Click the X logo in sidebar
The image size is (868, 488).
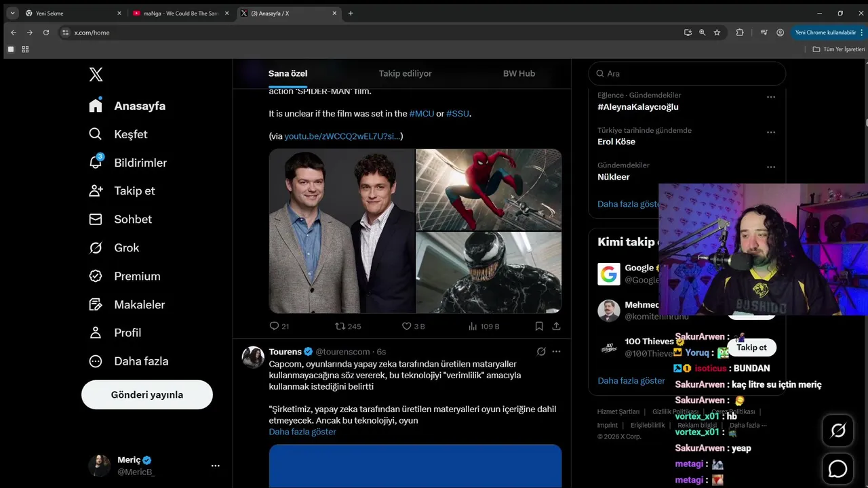(96, 75)
